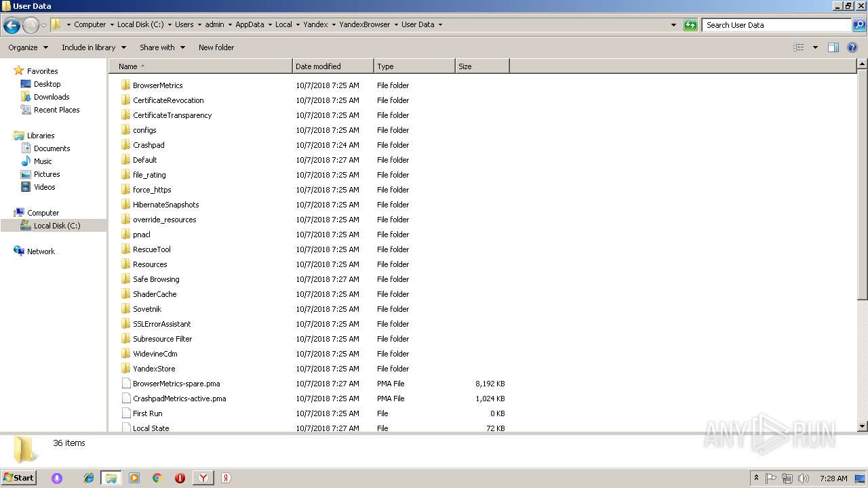Select Recent Places in Favorites
The width and height of the screenshot is (868, 488).
[57, 110]
